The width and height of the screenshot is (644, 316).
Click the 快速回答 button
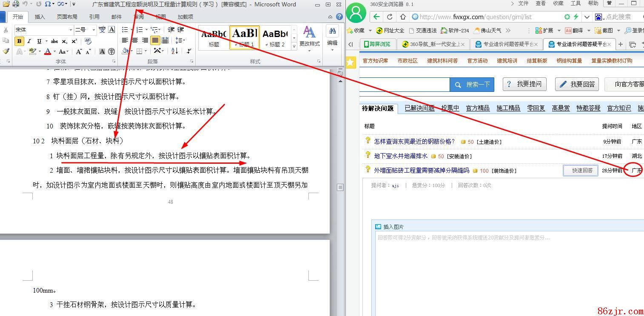[582, 171]
